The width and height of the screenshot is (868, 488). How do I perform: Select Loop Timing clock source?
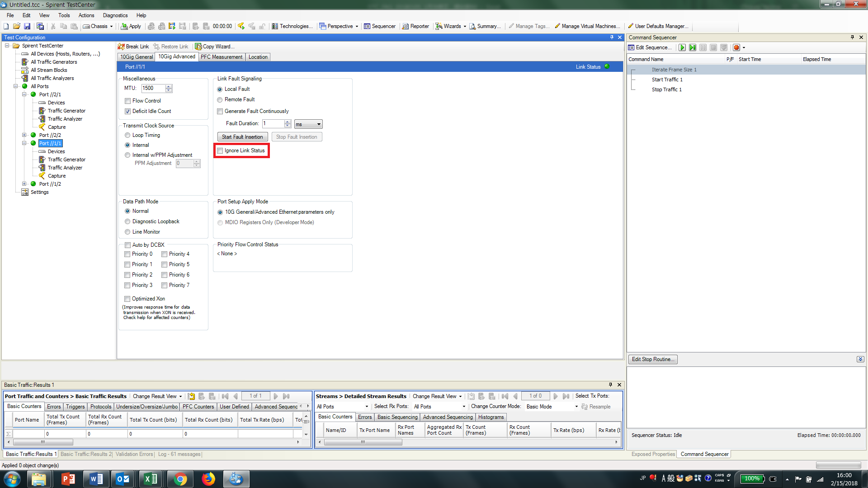[x=128, y=136]
